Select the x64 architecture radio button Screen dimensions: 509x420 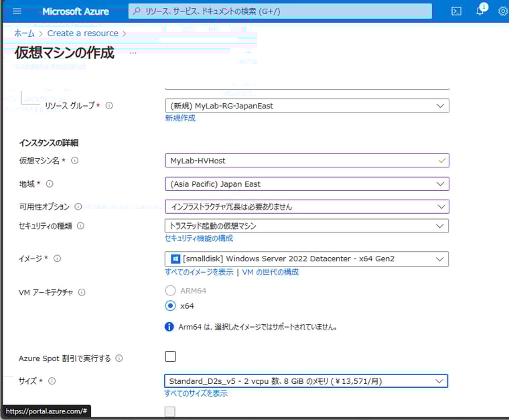[x=170, y=305]
